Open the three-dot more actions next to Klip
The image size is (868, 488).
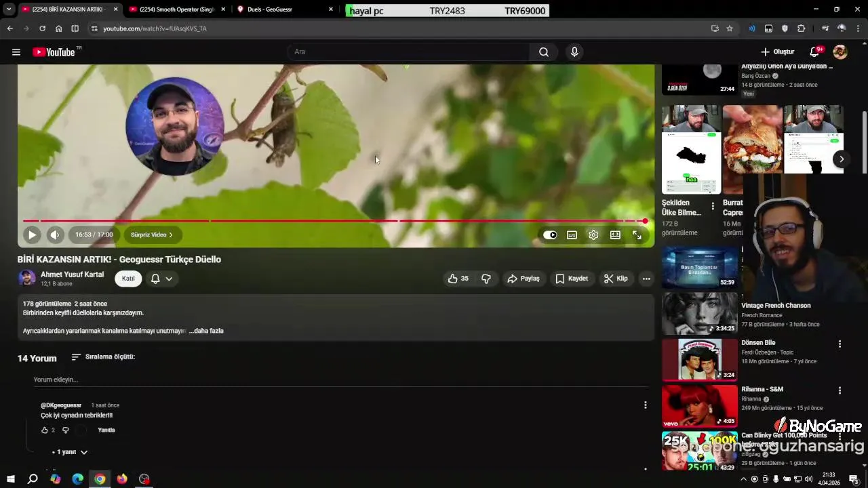pos(646,279)
